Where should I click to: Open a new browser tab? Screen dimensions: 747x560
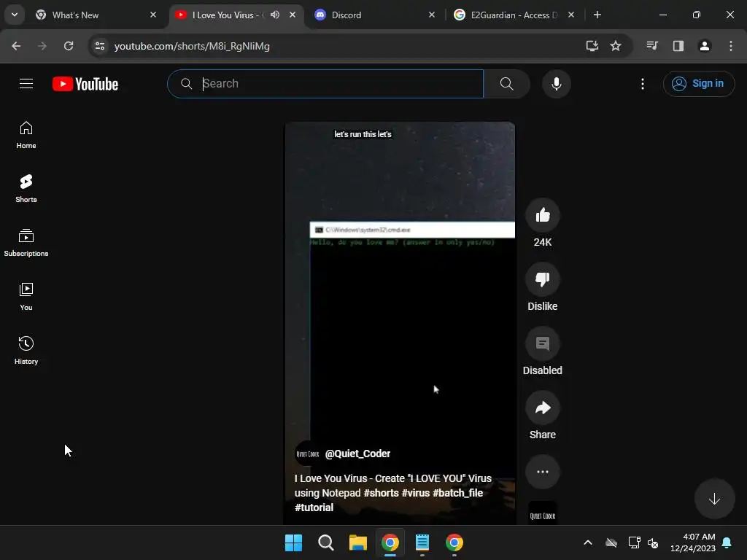coord(597,15)
